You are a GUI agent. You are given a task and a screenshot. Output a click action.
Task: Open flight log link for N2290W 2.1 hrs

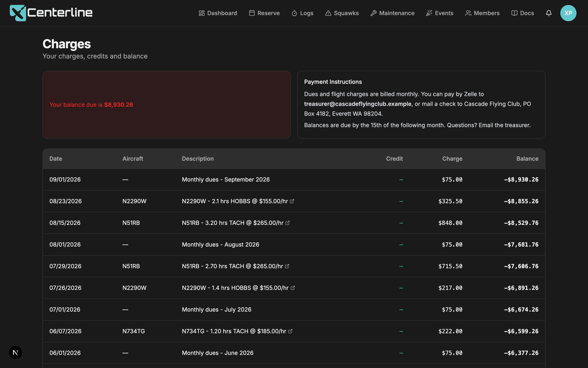coord(292,201)
